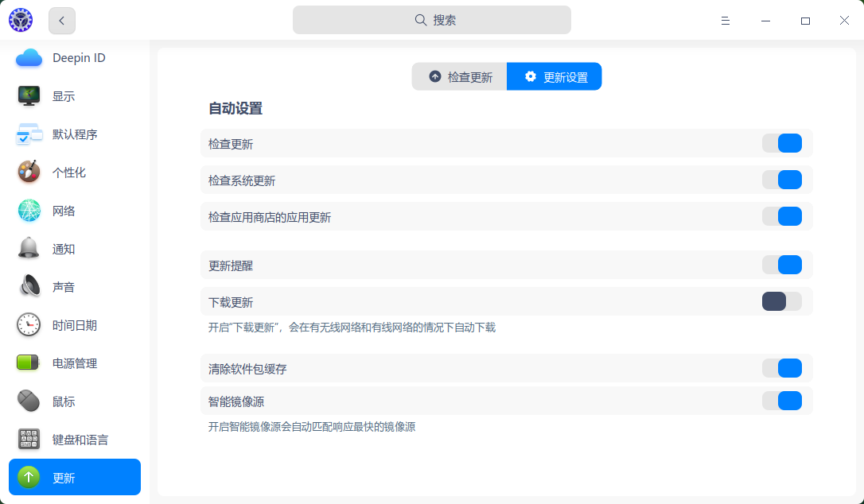Image resolution: width=864 pixels, height=504 pixels.
Task: Select the 更新 sidebar entry
Action: 75,477
